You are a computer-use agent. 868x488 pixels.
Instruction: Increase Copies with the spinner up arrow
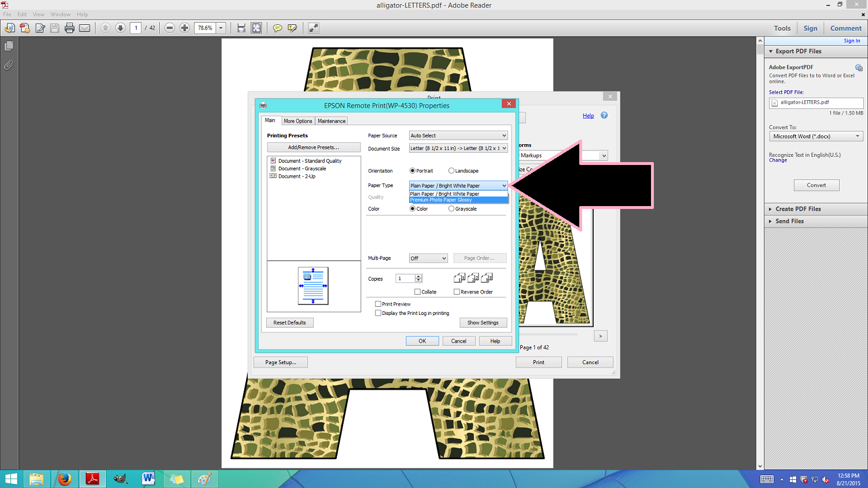click(x=418, y=277)
